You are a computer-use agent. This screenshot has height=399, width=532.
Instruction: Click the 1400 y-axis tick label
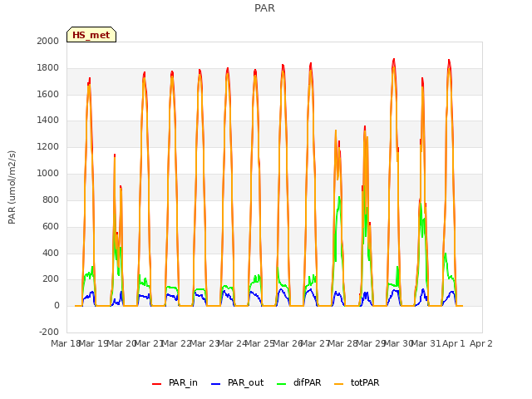48,120
